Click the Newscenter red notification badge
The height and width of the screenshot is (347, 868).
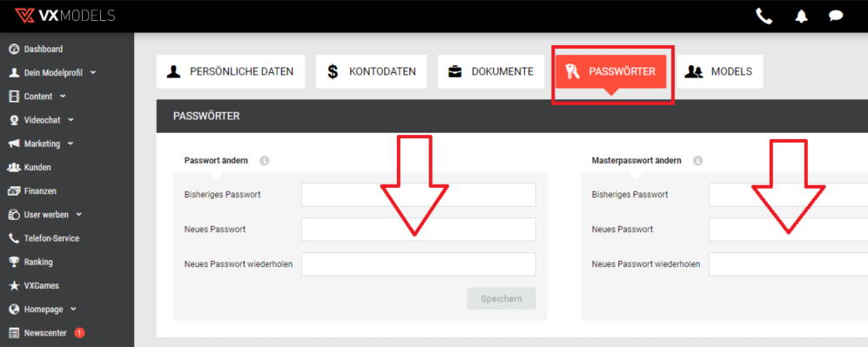pyautogui.click(x=79, y=333)
